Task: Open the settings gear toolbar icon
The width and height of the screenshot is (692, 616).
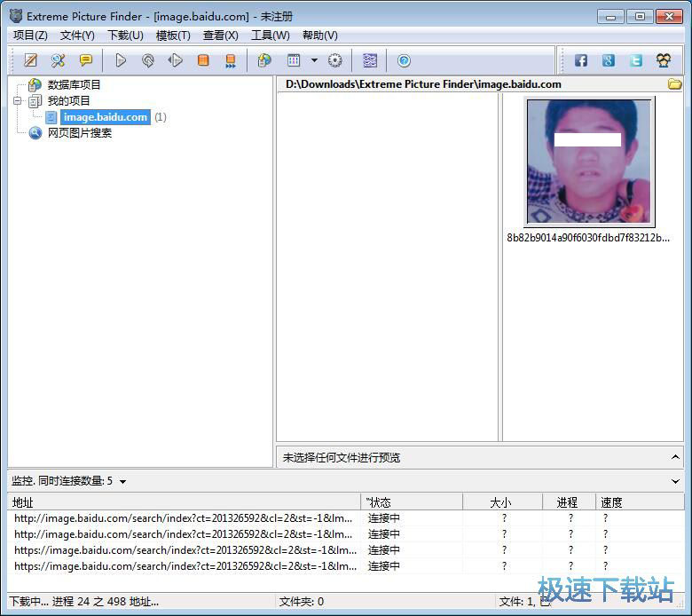Action: coord(334,60)
